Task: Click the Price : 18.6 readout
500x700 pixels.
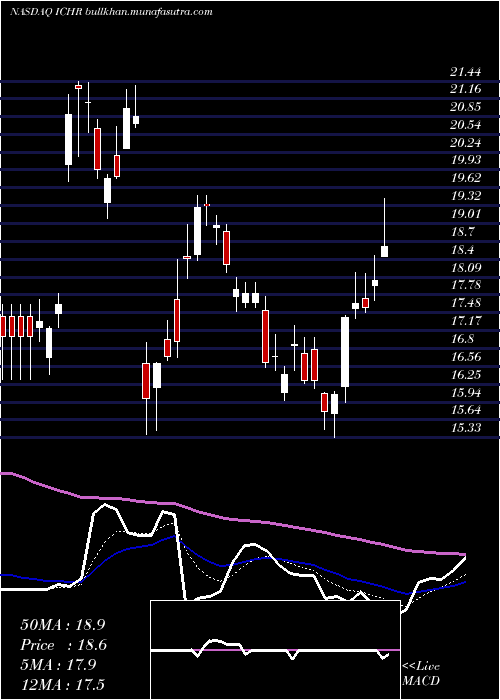Action: tap(63, 645)
